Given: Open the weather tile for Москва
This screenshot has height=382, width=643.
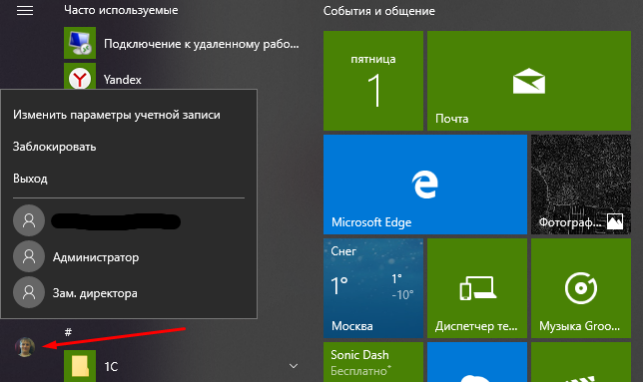Looking at the screenshot, I should click(x=373, y=288).
